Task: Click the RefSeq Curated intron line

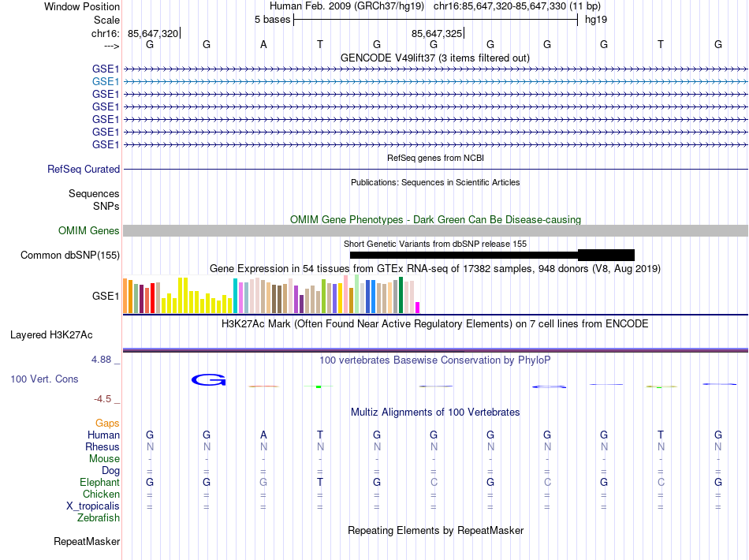Action: coord(435,169)
